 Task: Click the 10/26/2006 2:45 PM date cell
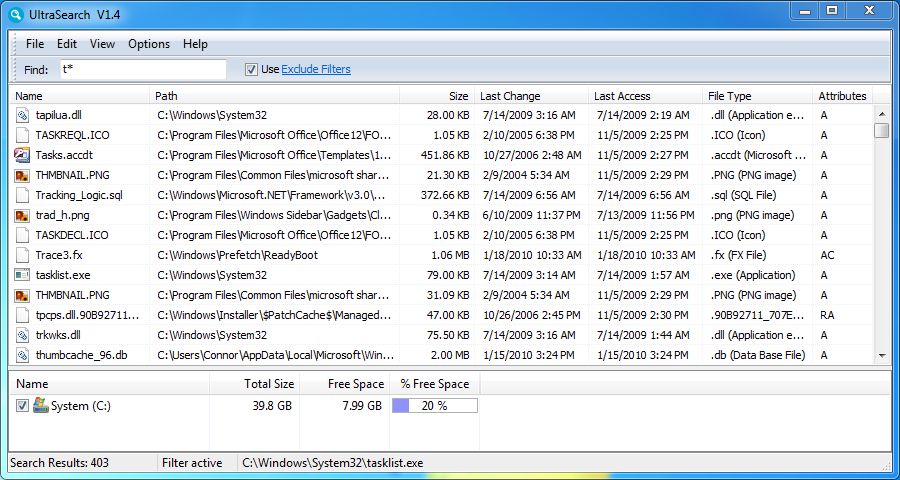(x=532, y=315)
